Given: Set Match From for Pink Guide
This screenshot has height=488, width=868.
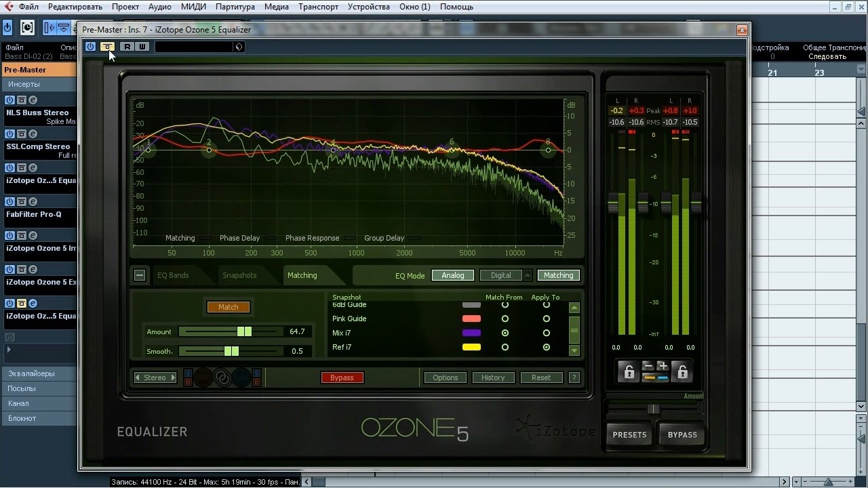Looking at the screenshot, I should (x=505, y=319).
